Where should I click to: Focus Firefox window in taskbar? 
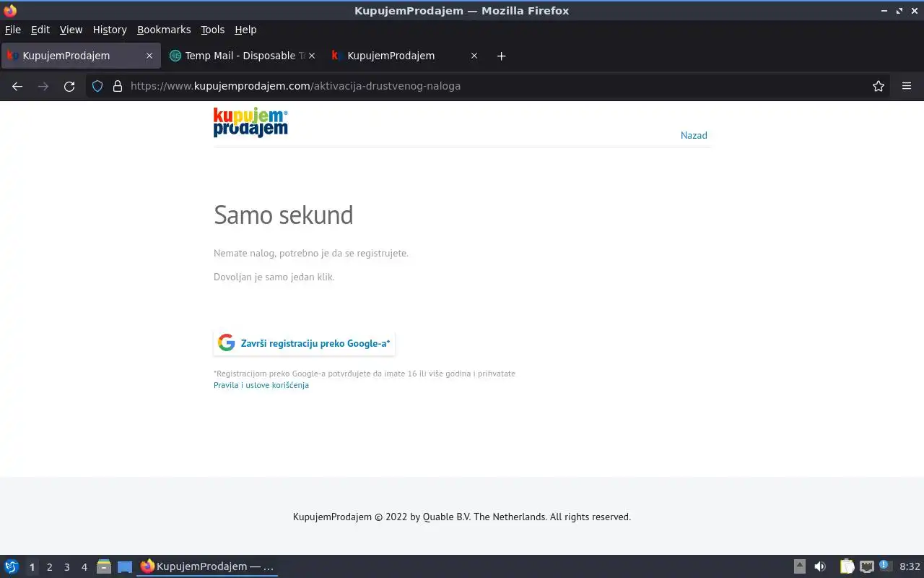click(x=208, y=567)
